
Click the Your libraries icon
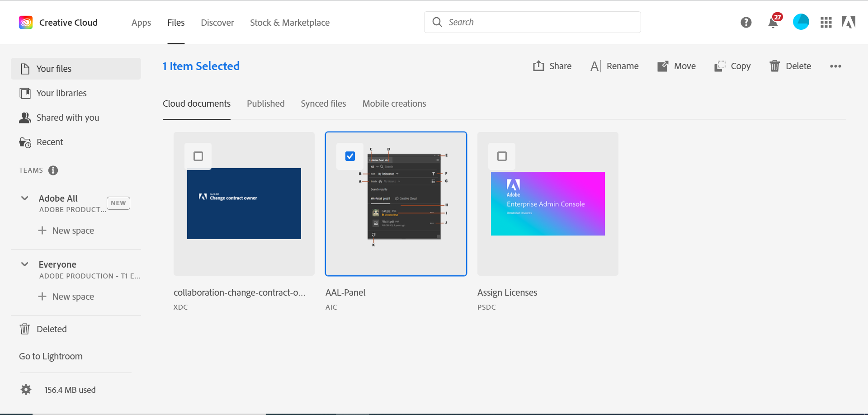[25, 93]
